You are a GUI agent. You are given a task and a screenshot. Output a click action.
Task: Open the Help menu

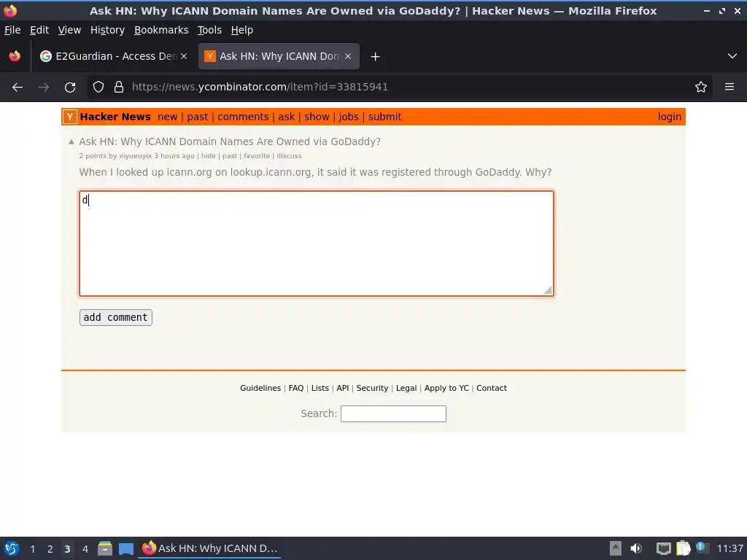click(x=242, y=30)
